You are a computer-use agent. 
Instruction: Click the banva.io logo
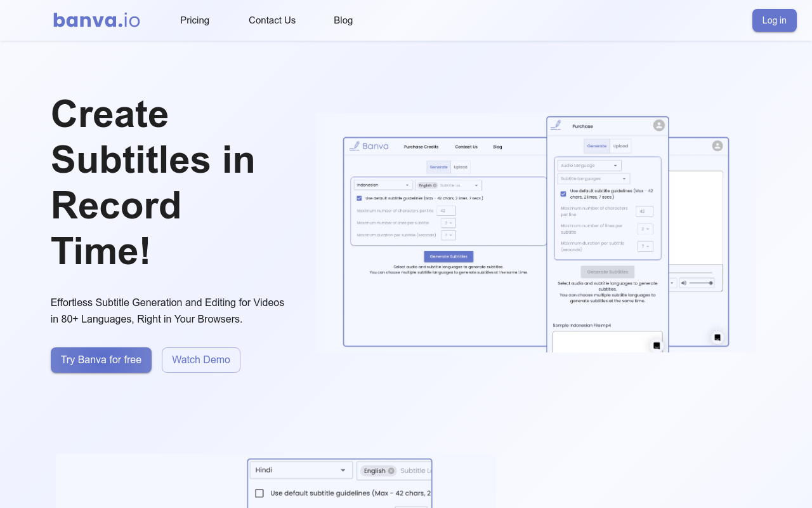(x=96, y=20)
